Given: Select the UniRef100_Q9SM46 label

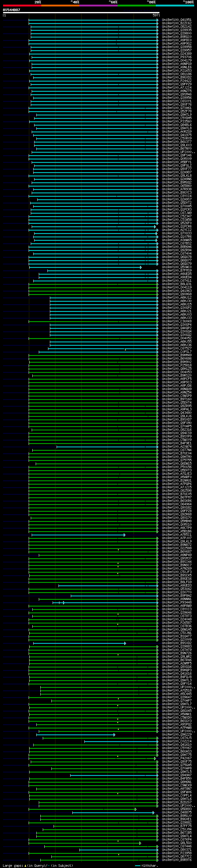Looking at the screenshot, I should pos(176,94).
